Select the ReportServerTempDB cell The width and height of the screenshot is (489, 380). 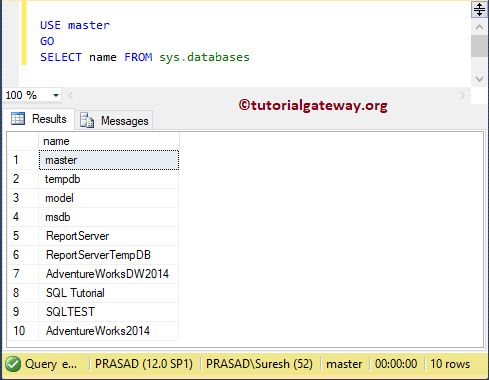(x=109, y=255)
